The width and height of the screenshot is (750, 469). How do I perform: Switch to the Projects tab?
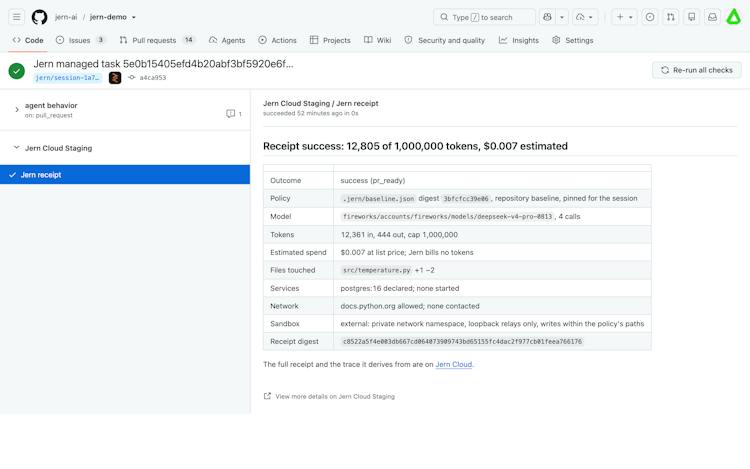pyautogui.click(x=330, y=40)
